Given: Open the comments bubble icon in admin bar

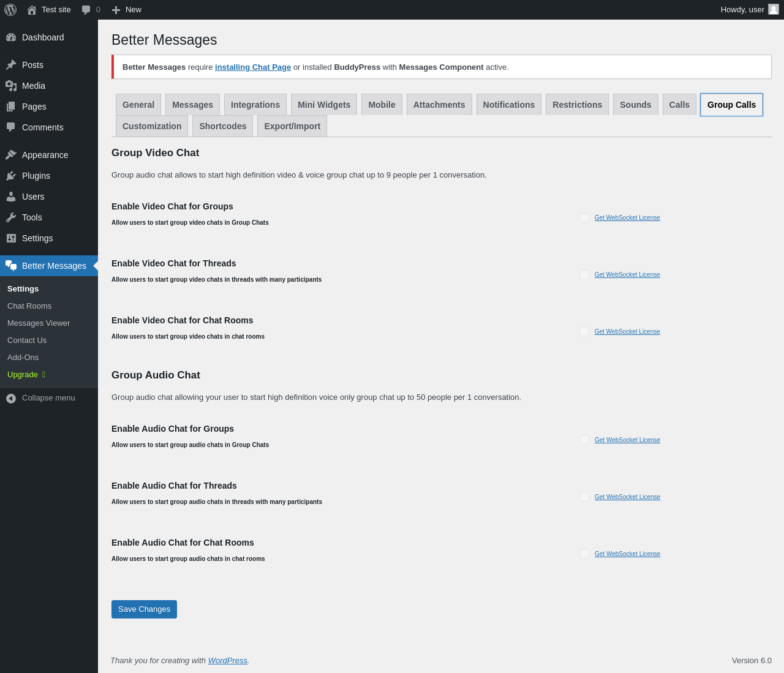Looking at the screenshot, I should coord(86,10).
